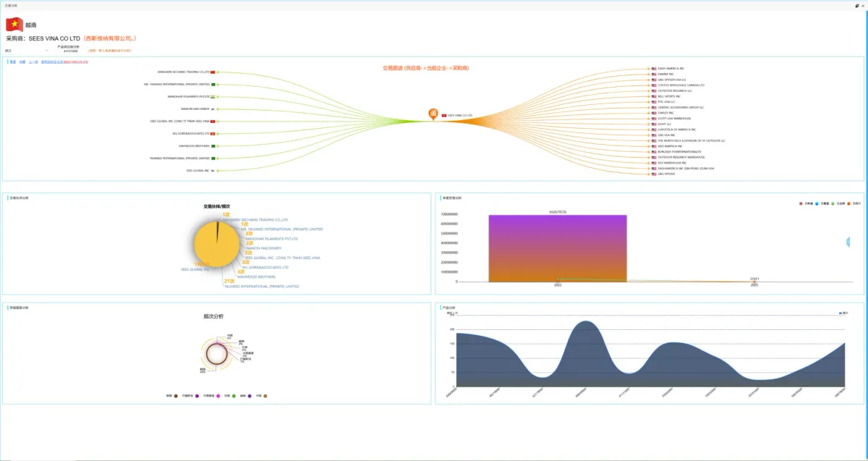Screen dimensions: 868x461
Task: Select buyer BURLEIGH POINTERNATIONALLTD
Action: tap(680, 151)
